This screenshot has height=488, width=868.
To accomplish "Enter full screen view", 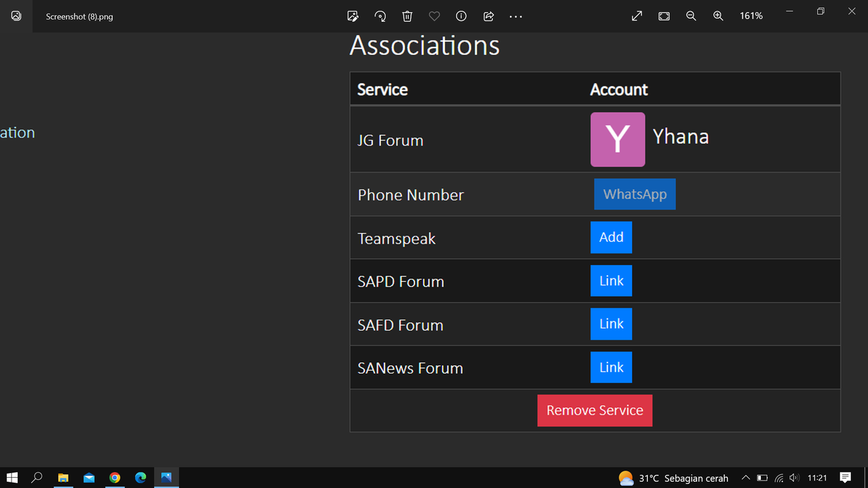I will point(637,16).
